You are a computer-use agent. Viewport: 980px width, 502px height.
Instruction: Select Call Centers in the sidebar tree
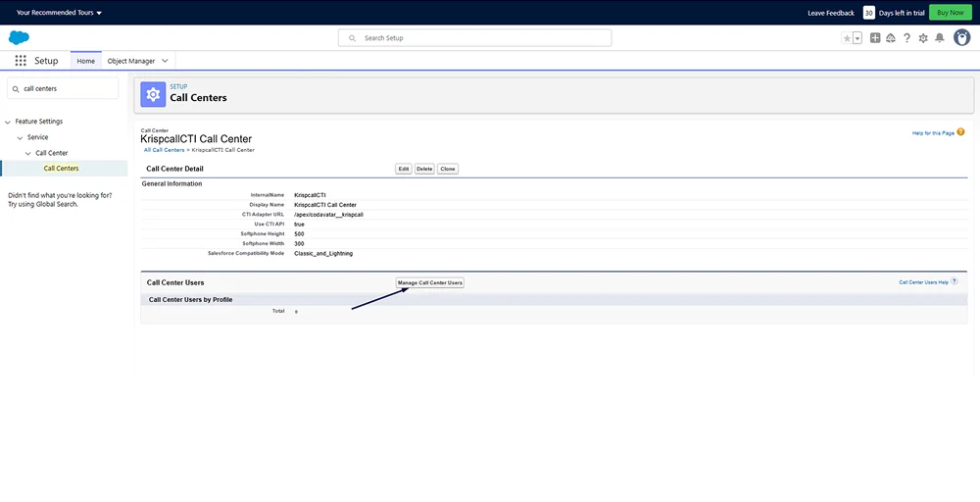61,169
